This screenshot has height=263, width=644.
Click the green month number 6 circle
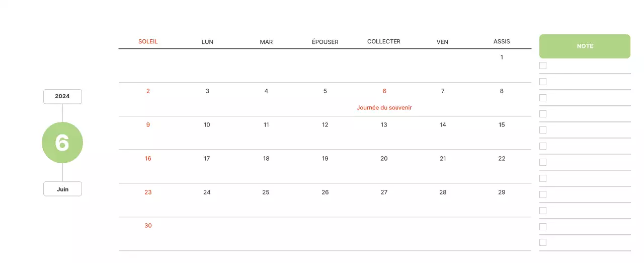pyautogui.click(x=62, y=143)
